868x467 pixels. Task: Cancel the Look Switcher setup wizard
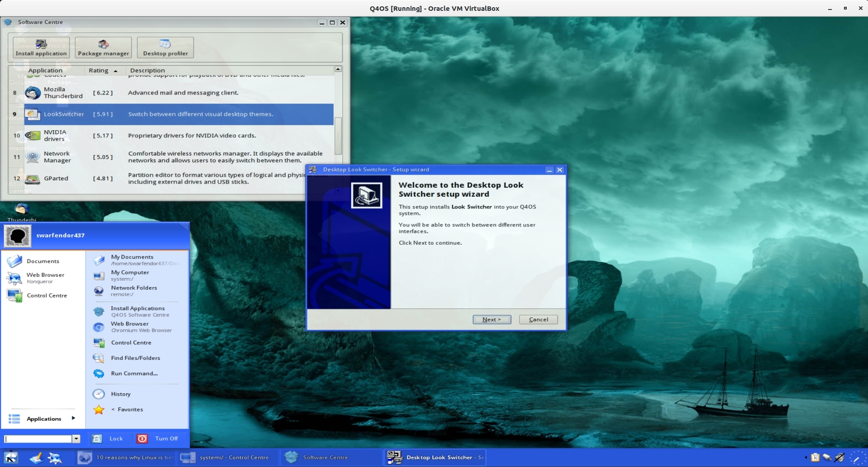pyautogui.click(x=539, y=320)
